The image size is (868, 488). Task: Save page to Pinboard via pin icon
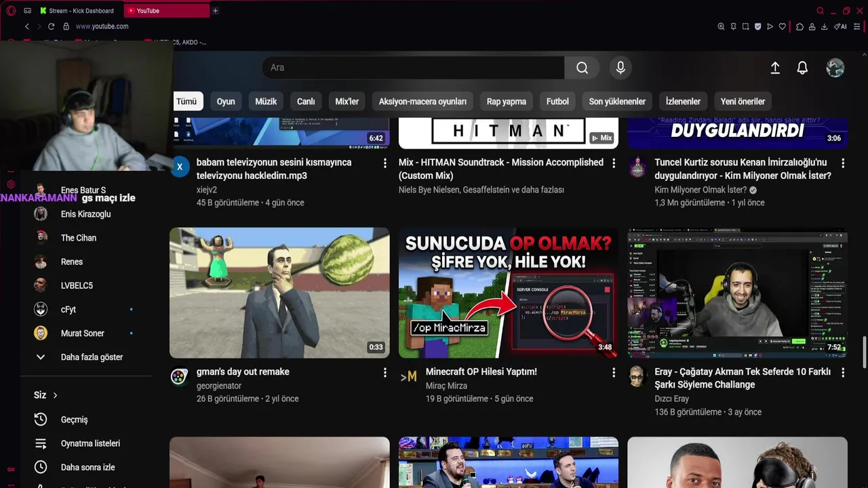point(733,26)
